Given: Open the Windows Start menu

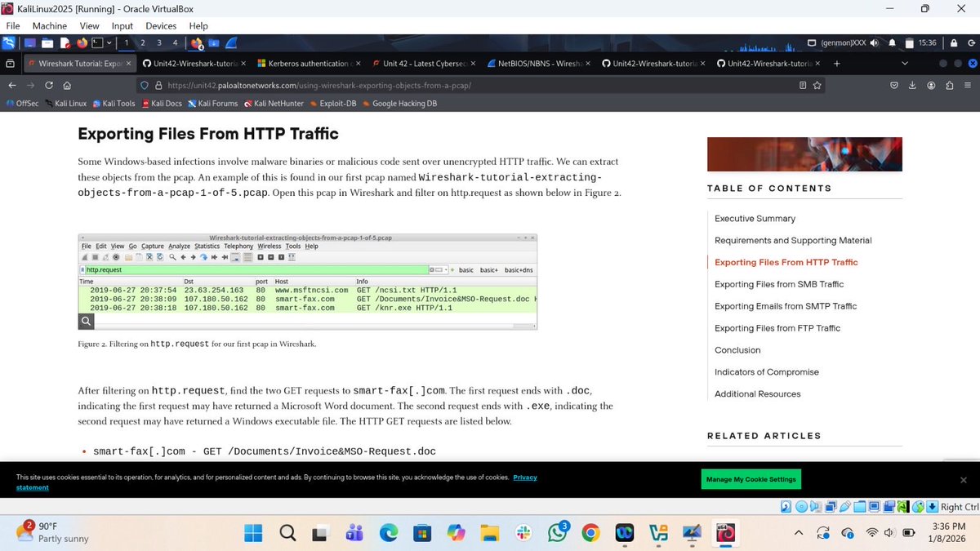Looking at the screenshot, I should (x=253, y=533).
